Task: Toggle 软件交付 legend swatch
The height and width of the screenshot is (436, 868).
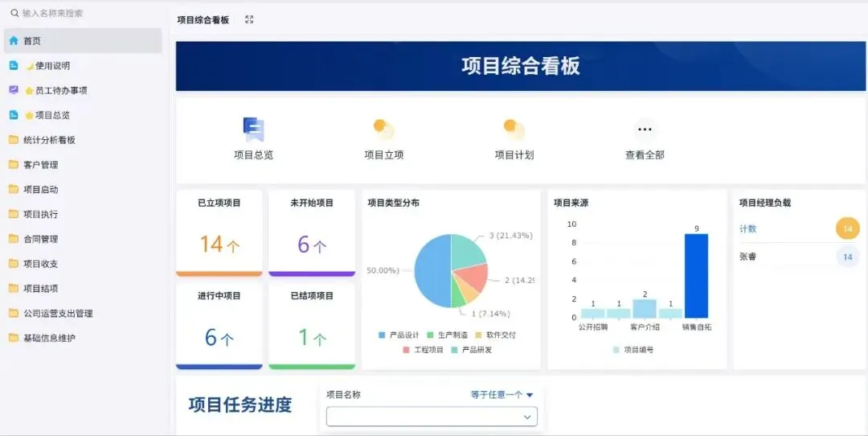Action: pyautogui.click(x=478, y=335)
